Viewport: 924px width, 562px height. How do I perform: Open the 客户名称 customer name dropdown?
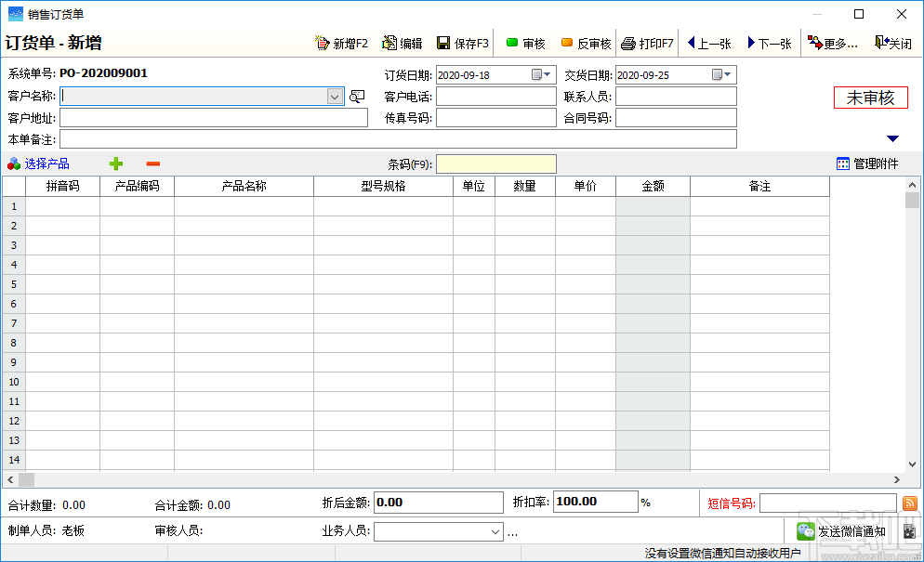tap(334, 97)
